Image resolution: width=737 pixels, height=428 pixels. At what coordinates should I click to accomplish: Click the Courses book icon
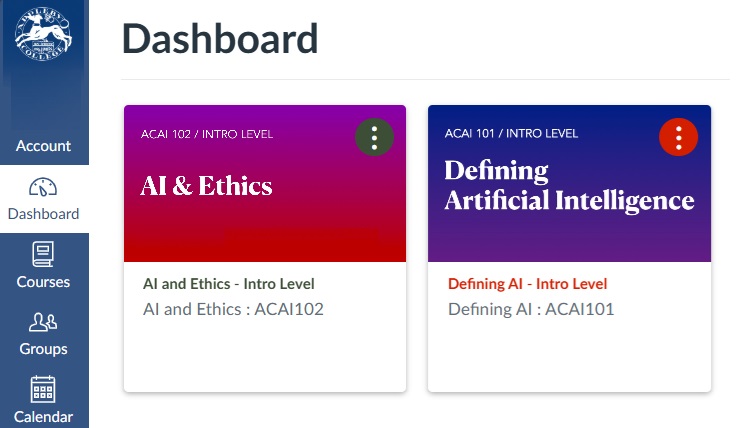[43, 254]
